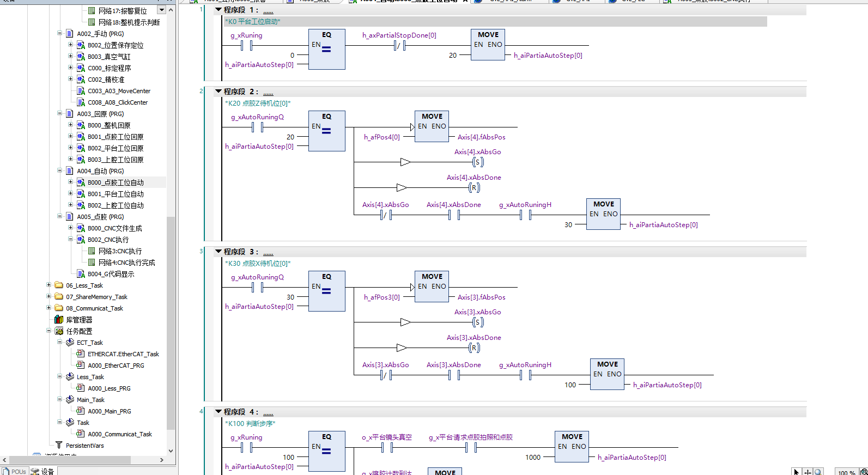Click the 100 % zoom level button
The height and width of the screenshot is (475, 868).
click(846, 472)
